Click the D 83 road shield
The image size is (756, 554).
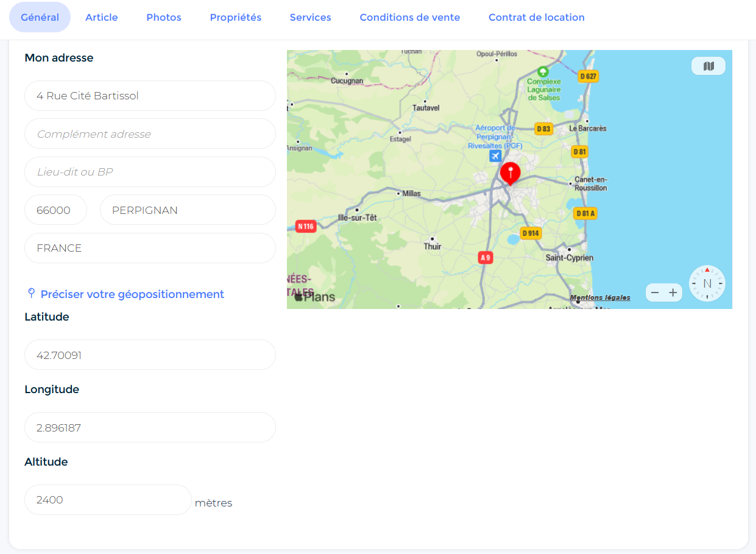[x=543, y=129]
